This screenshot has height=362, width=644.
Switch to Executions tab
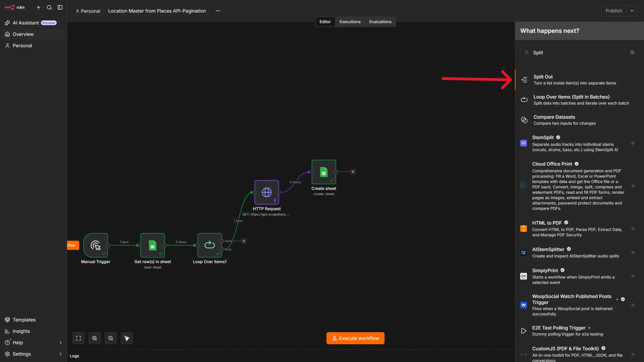point(350,22)
